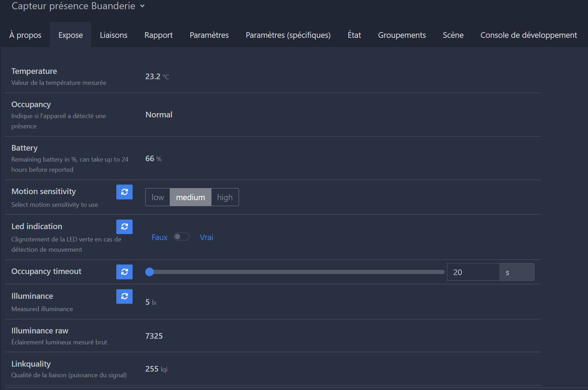
Task: Click the Battery heading
Action: pos(24,148)
